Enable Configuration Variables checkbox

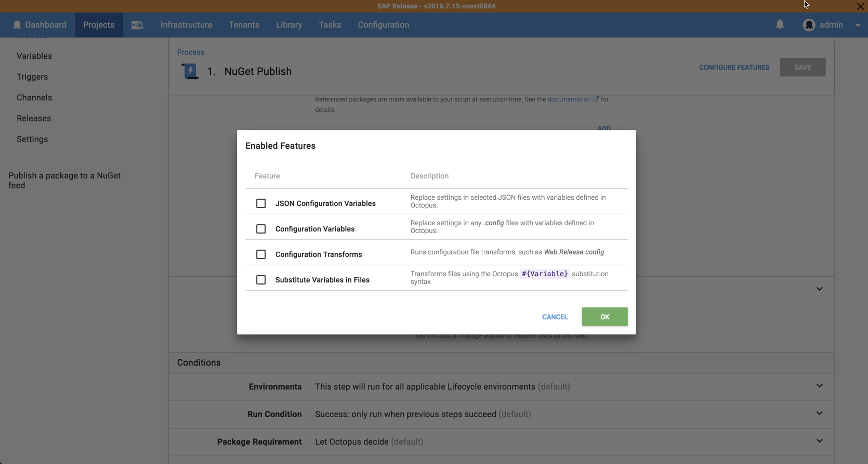coord(261,229)
